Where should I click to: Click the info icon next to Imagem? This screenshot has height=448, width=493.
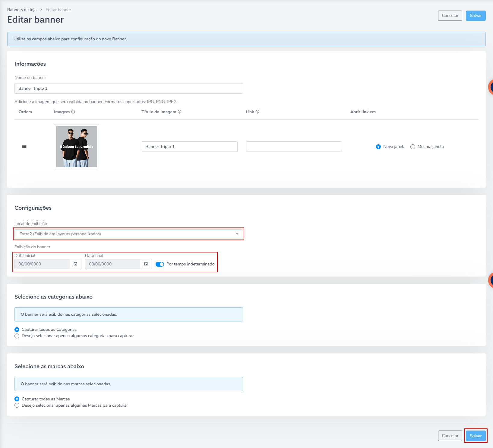73,112
